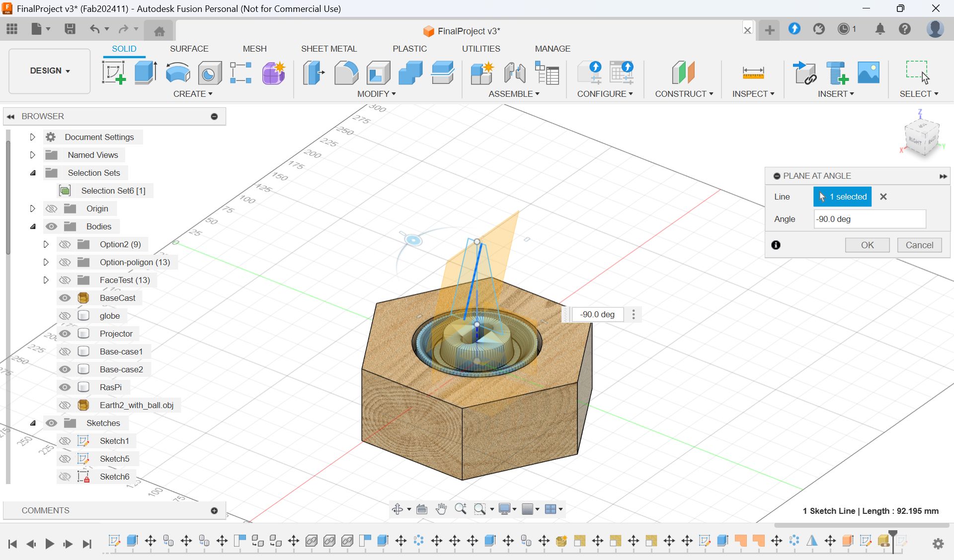Activate the Measure tool

(x=753, y=72)
